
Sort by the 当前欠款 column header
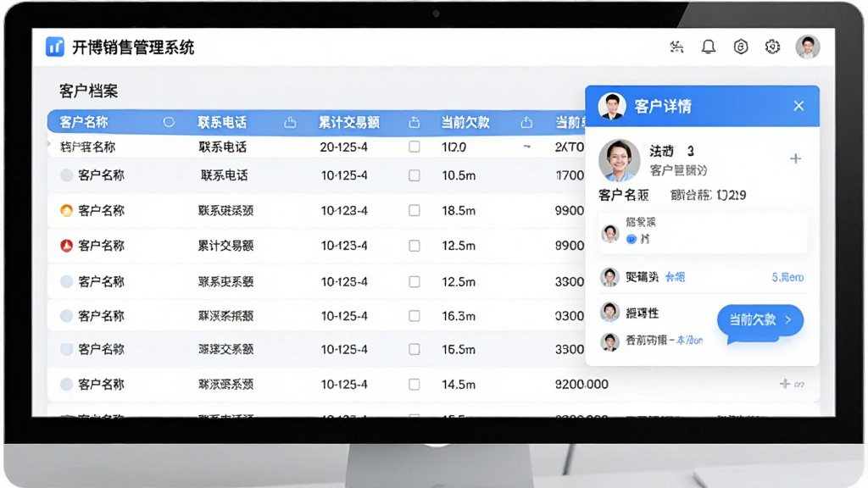click(465, 122)
